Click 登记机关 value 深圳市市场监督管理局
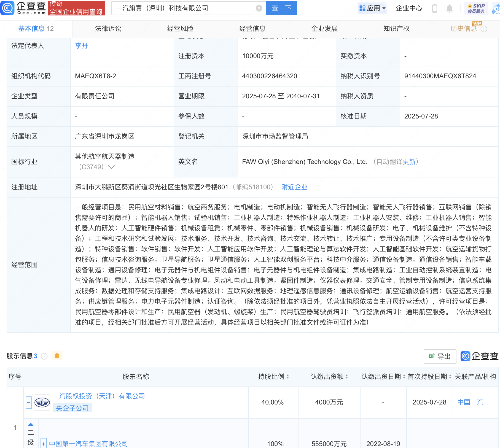500x448 pixels. [x=275, y=136]
